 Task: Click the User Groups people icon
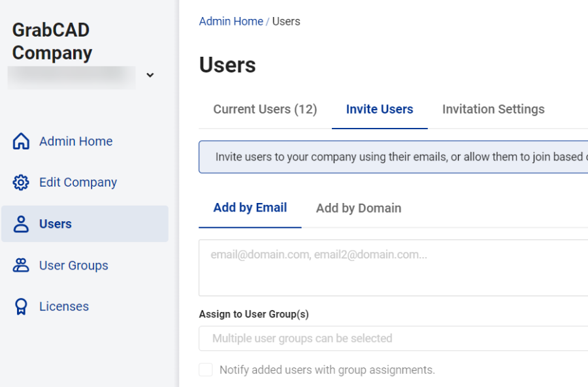[21, 266]
